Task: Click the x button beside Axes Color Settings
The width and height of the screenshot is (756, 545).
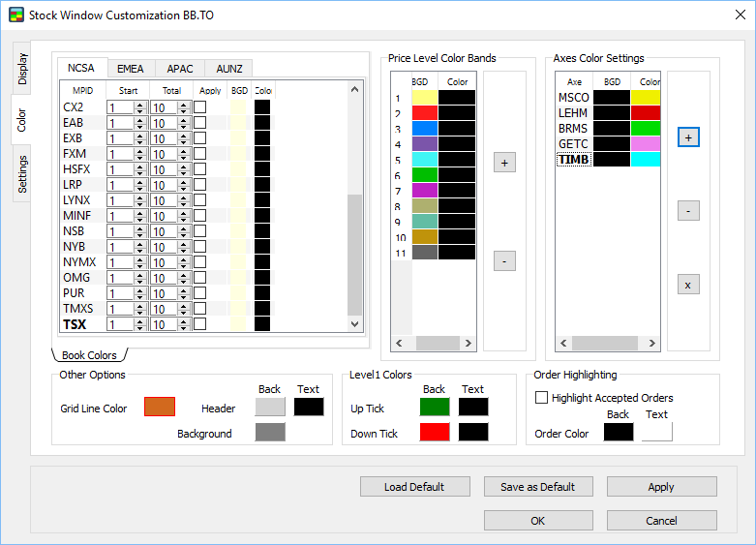Action: coord(687,285)
